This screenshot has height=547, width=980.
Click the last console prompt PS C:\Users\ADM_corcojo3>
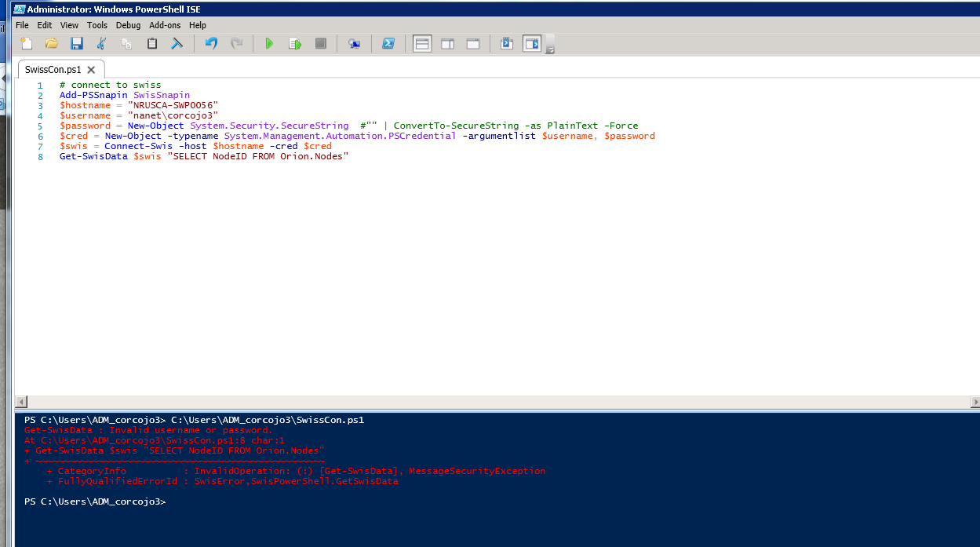pos(95,501)
